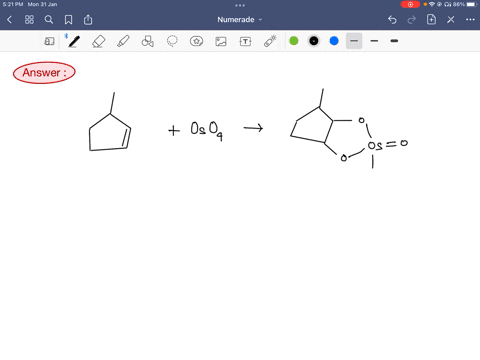Pick the black pen color
The image size is (480, 360).
[314, 41]
